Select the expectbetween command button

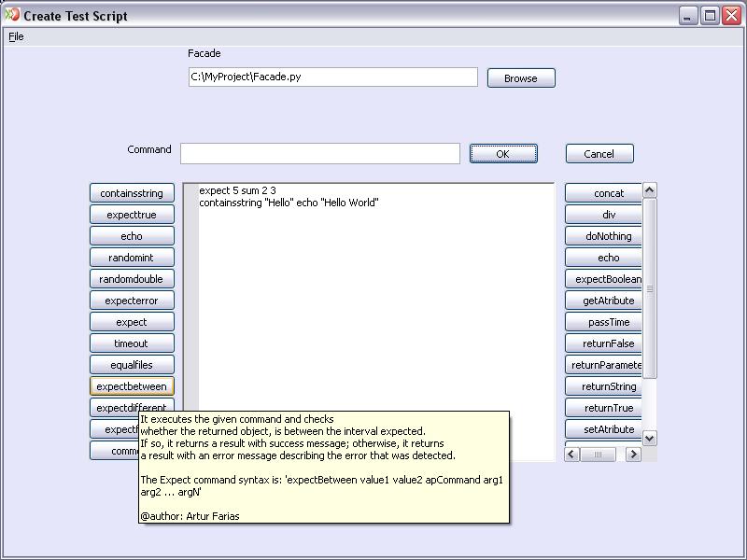click(x=132, y=386)
